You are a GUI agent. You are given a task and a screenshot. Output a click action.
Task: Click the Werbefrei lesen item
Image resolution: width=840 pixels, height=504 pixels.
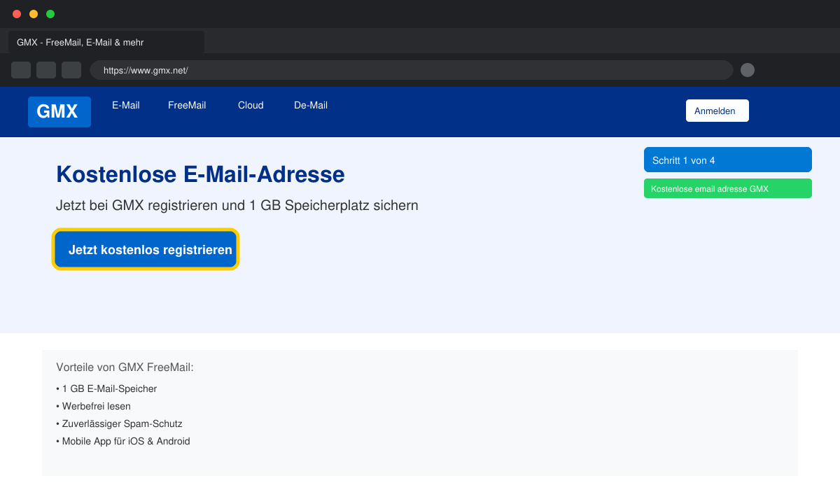(x=93, y=406)
